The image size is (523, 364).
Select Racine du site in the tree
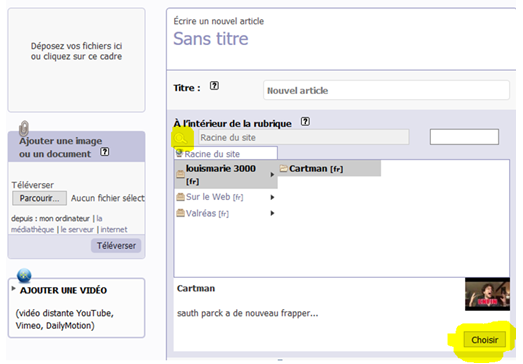tap(226, 153)
